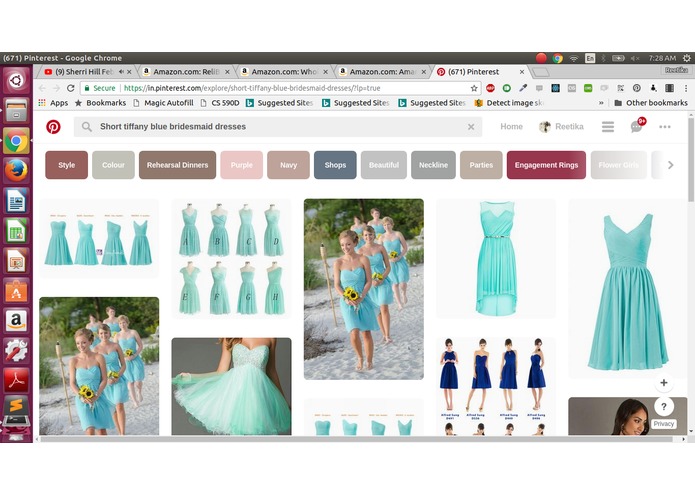Open the three-dots more options icon
Viewport: 695px width, 494px height.
click(664, 127)
